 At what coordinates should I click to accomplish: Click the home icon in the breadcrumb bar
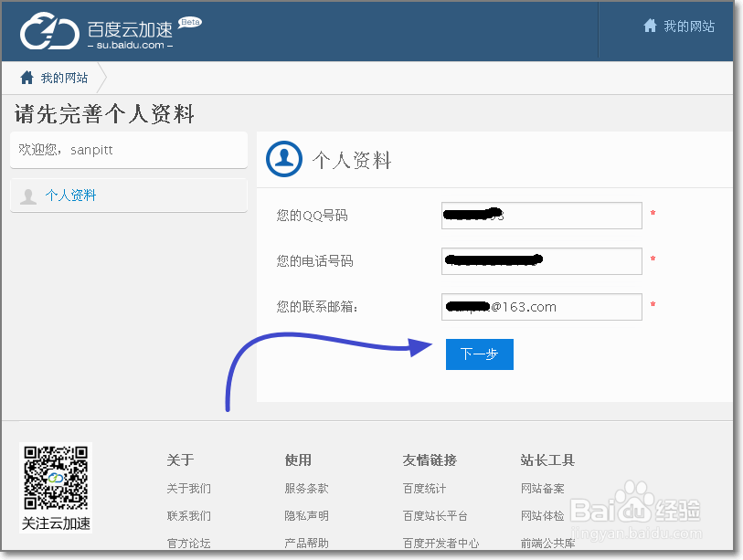pyautogui.click(x=27, y=78)
